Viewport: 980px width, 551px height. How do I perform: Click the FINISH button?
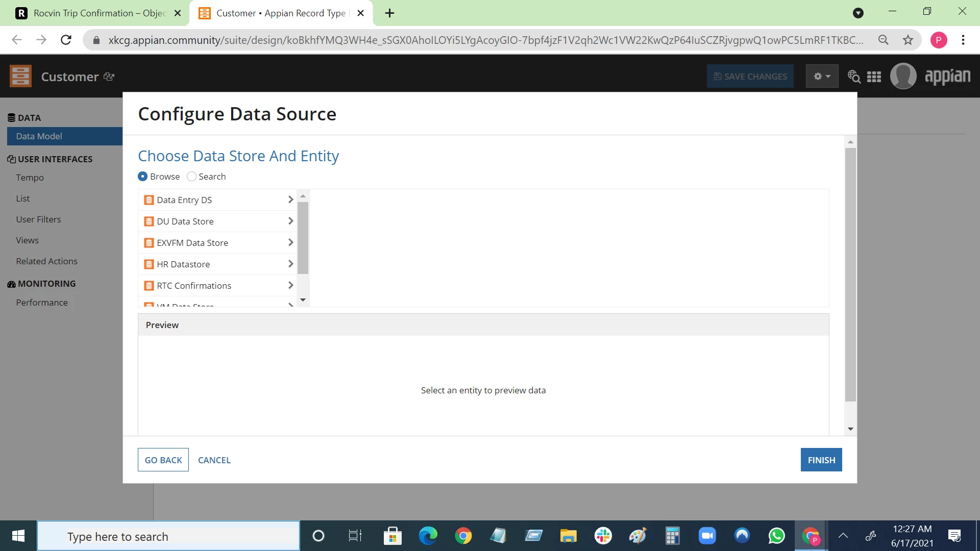point(821,460)
